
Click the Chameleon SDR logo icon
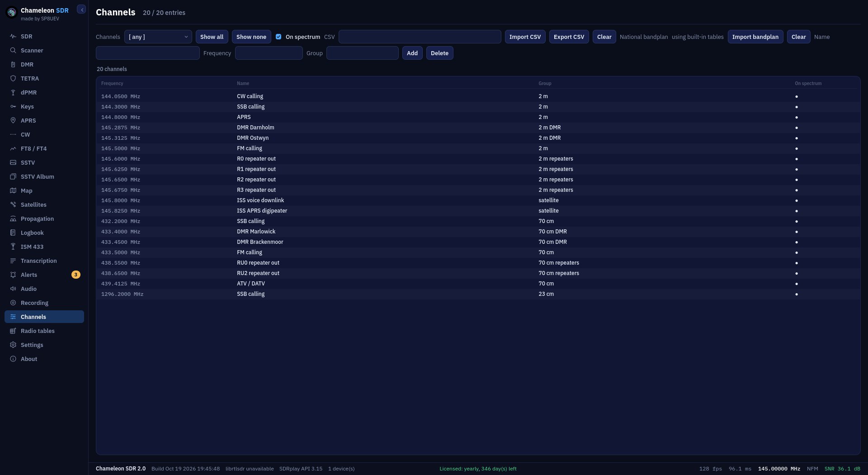(x=12, y=13)
